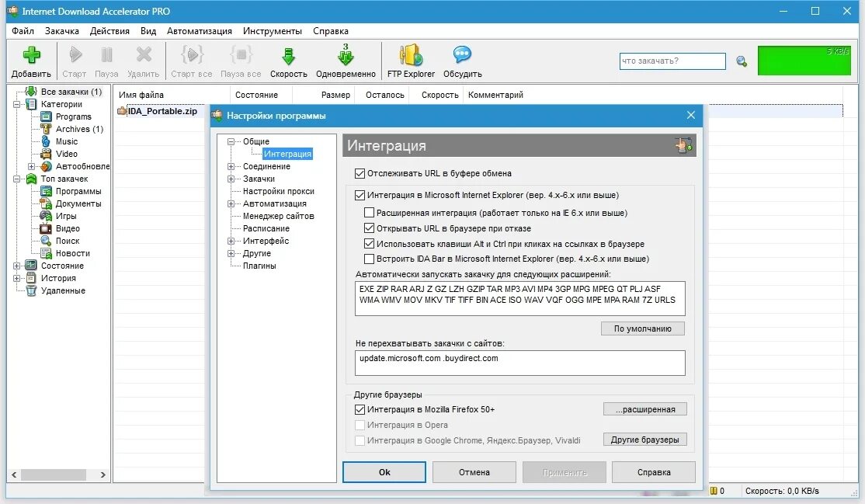Click the sidebar horizontal scrollbar thumb
The height and width of the screenshot is (504, 865).
point(53,474)
